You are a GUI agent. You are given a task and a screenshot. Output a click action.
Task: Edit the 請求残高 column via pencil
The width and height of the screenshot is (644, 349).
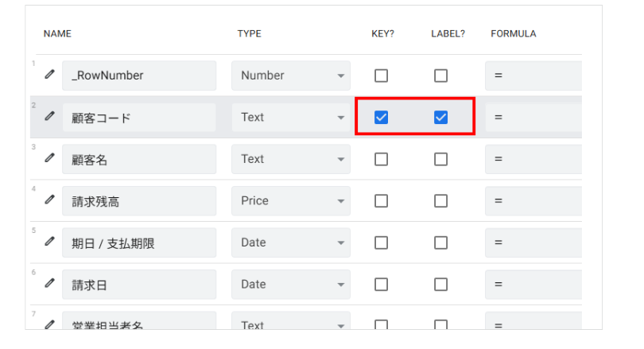[x=49, y=200]
